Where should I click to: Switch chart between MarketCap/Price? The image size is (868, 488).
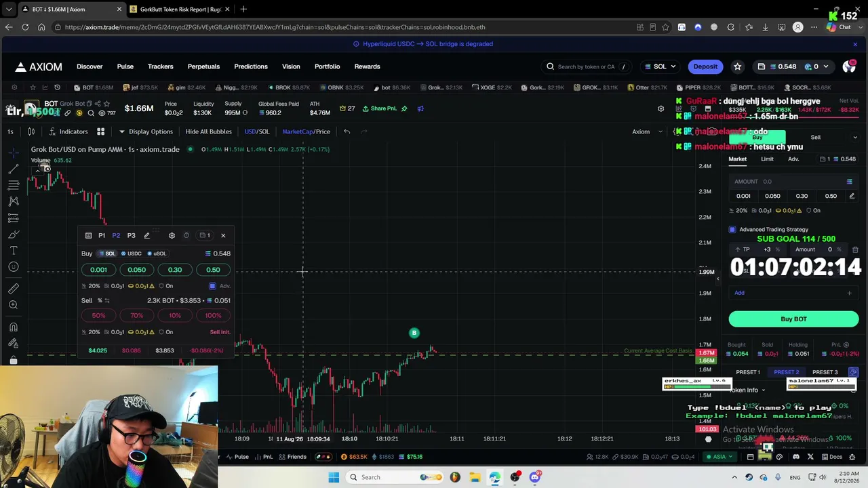pos(307,131)
